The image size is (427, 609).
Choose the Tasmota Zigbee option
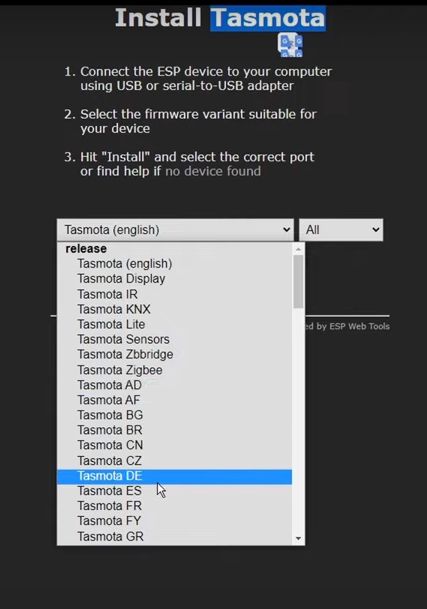174,370
